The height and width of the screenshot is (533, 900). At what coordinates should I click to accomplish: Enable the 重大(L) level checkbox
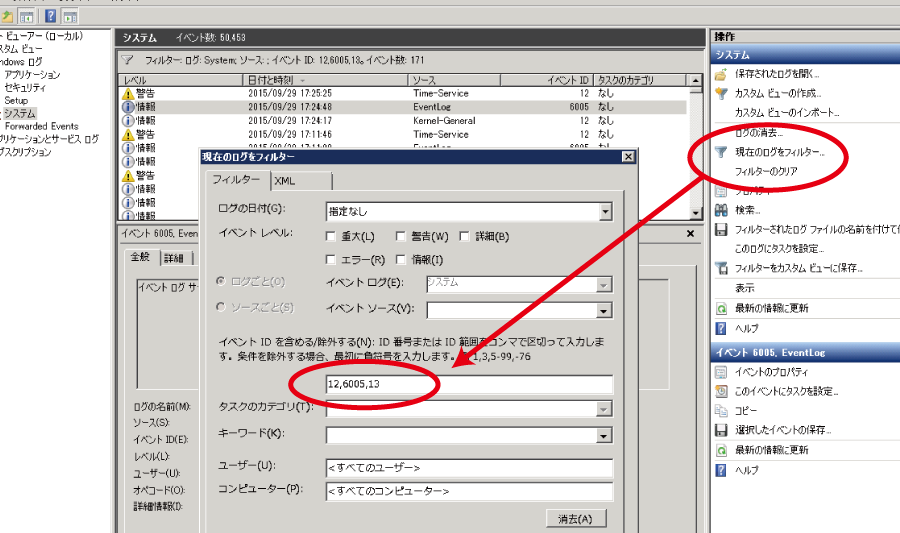331,236
